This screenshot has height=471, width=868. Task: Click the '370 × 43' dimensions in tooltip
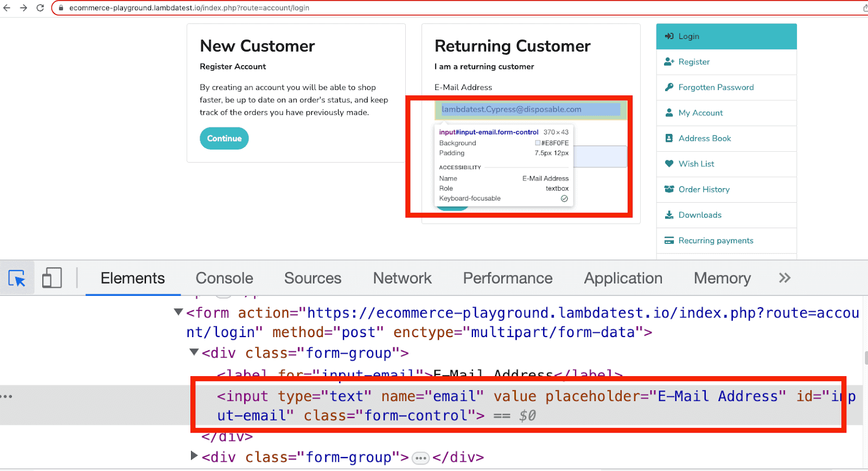pos(556,132)
